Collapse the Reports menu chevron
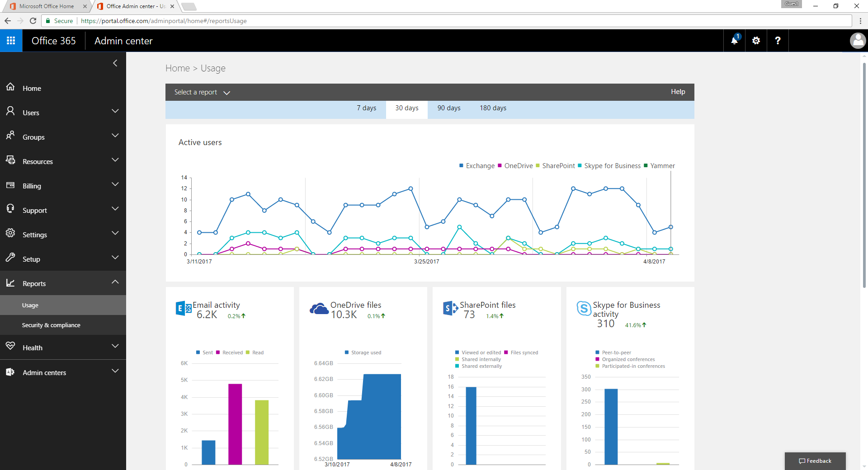Viewport: 868px width, 470px height. 115,282
